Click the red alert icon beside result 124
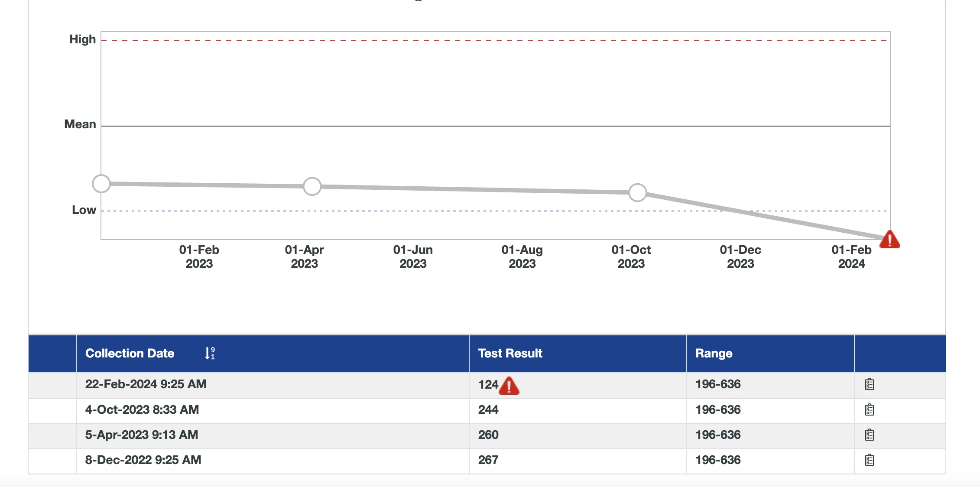 pyautogui.click(x=509, y=386)
